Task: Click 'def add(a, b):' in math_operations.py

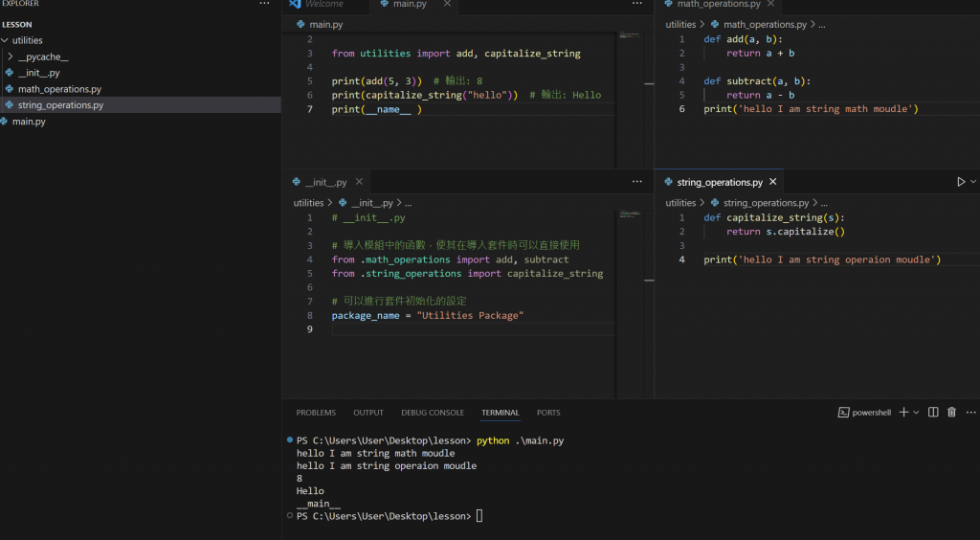Action: click(743, 39)
